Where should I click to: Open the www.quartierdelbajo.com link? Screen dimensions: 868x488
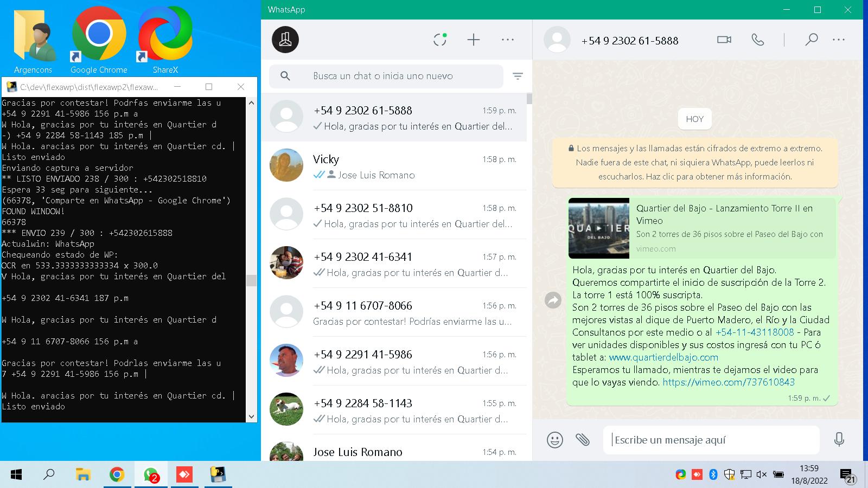tap(663, 357)
